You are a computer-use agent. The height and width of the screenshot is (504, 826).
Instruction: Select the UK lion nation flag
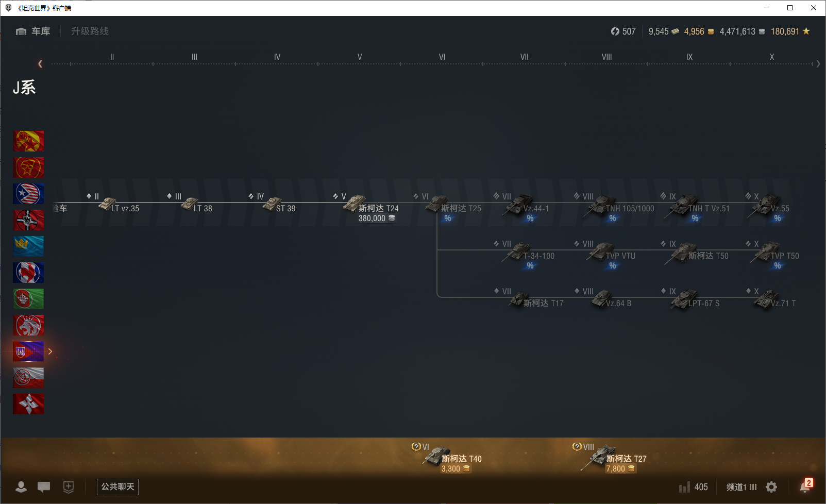tap(28, 325)
